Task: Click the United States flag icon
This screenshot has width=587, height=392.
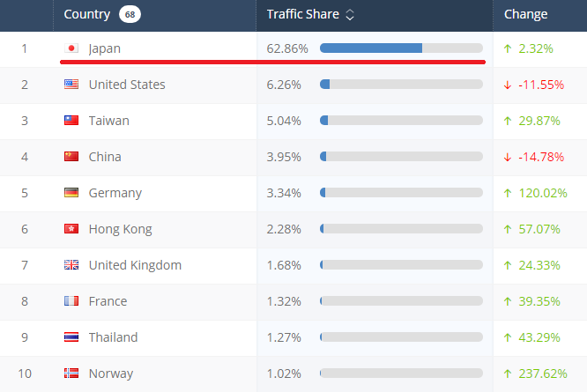Action: point(72,85)
